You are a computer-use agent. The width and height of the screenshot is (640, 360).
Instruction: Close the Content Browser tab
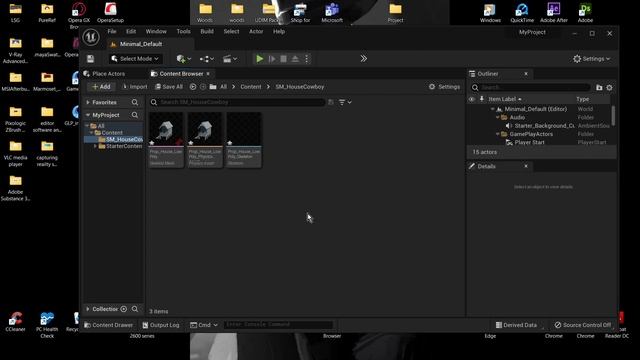click(x=208, y=74)
